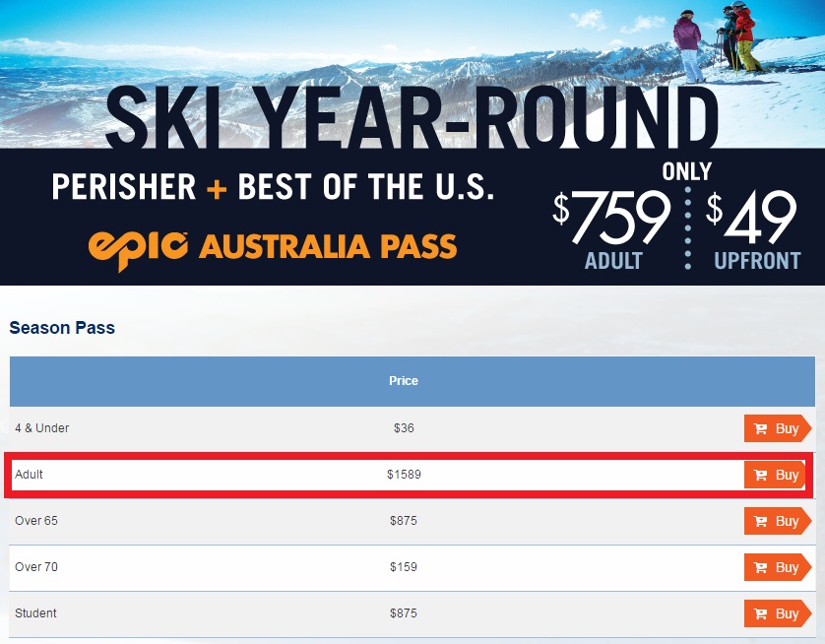Click the Season Pass heading
825x644 pixels.
click(x=62, y=328)
